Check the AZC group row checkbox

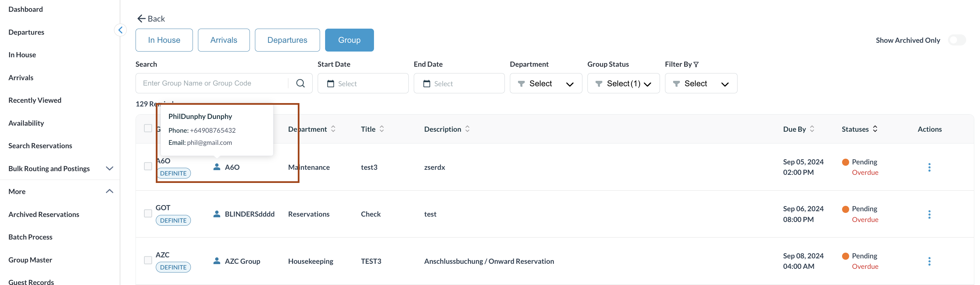point(148,260)
